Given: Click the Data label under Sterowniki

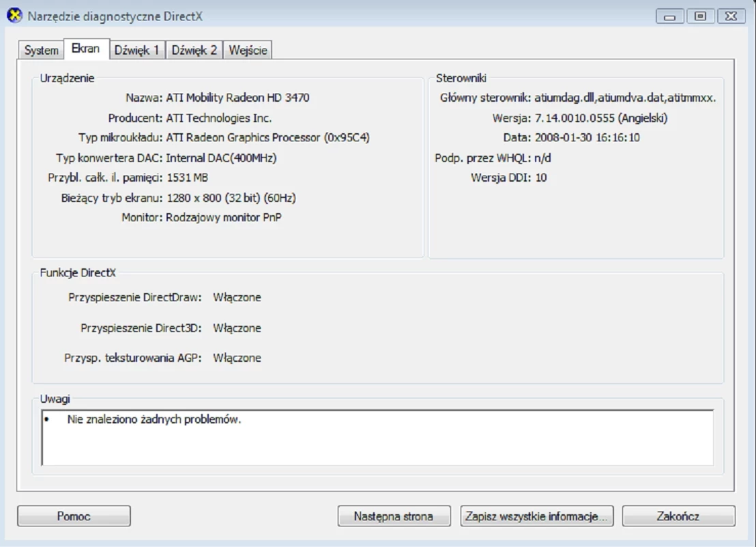Looking at the screenshot, I should tap(517, 137).
